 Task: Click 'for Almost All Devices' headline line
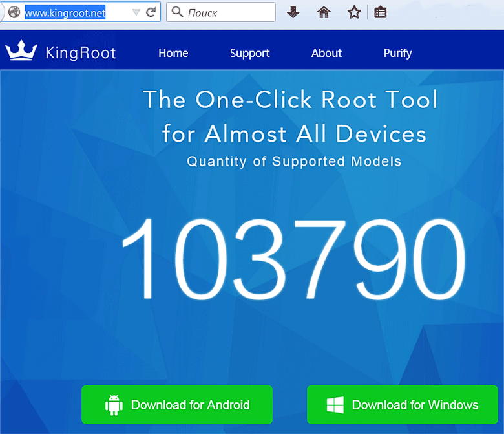point(294,133)
